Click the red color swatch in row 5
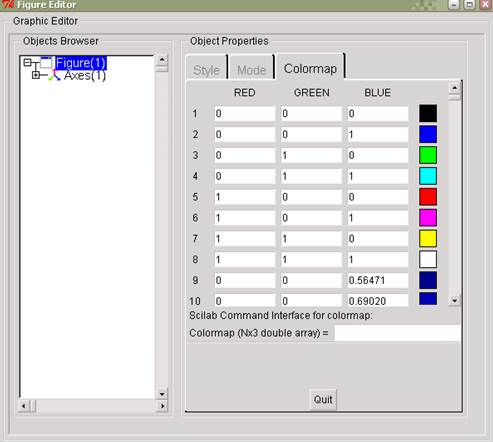The image size is (493, 442). coord(428,197)
